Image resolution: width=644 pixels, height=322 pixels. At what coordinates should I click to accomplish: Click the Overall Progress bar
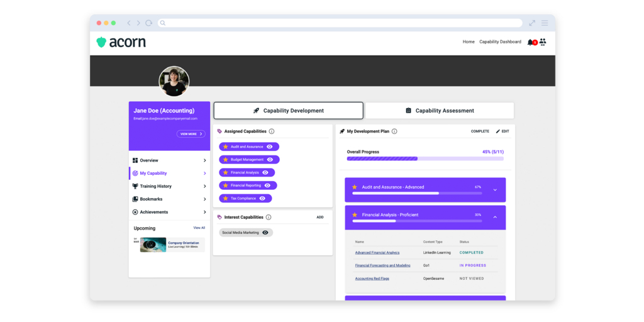[425, 158]
